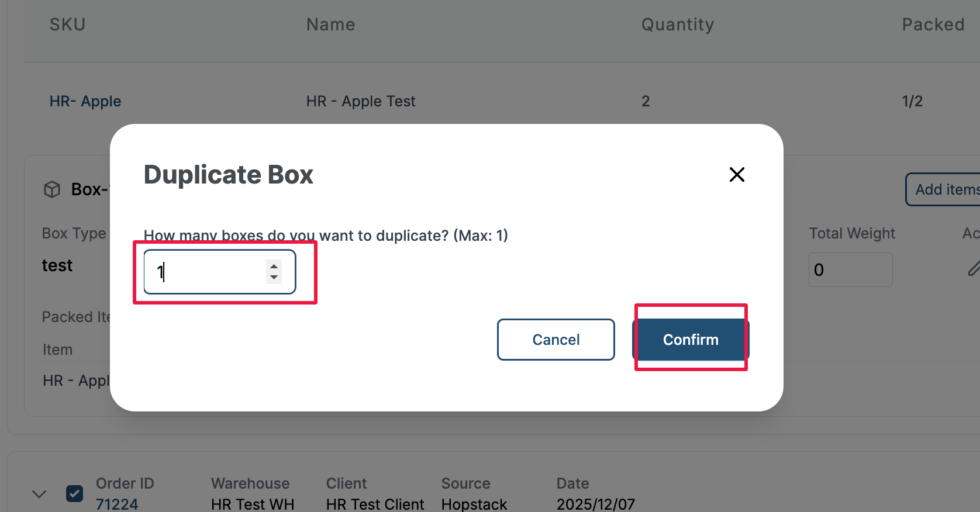The width and height of the screenshot is (980, 512).
Task: Open the HR- Apple SKU link
Action: [x=85, y=101]
